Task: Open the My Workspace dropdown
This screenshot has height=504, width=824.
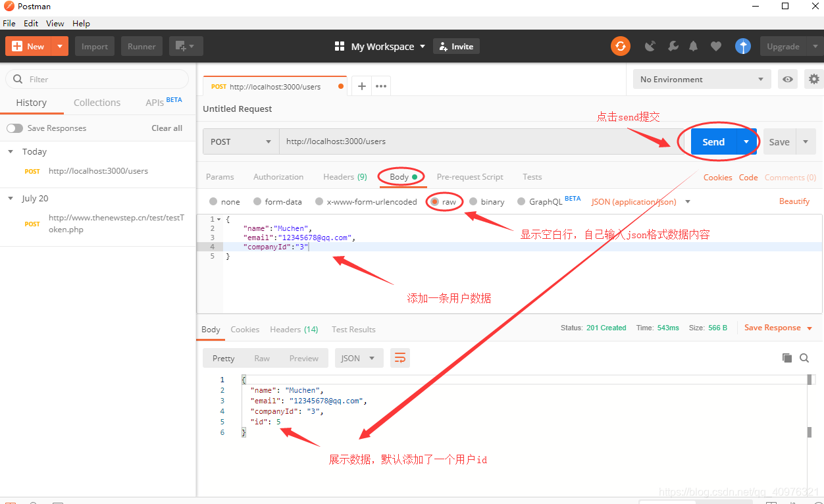Action: coord(388,46)
